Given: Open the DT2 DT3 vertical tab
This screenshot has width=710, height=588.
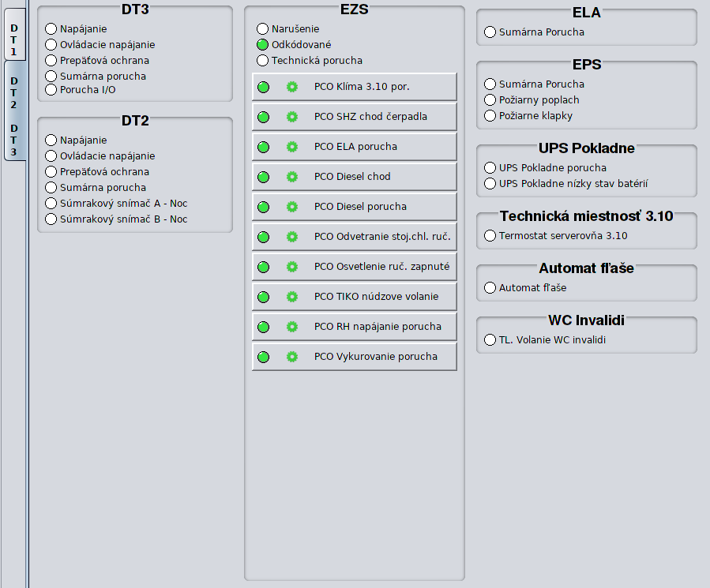Looking at the screenshot, I should (x=13, y=110).
